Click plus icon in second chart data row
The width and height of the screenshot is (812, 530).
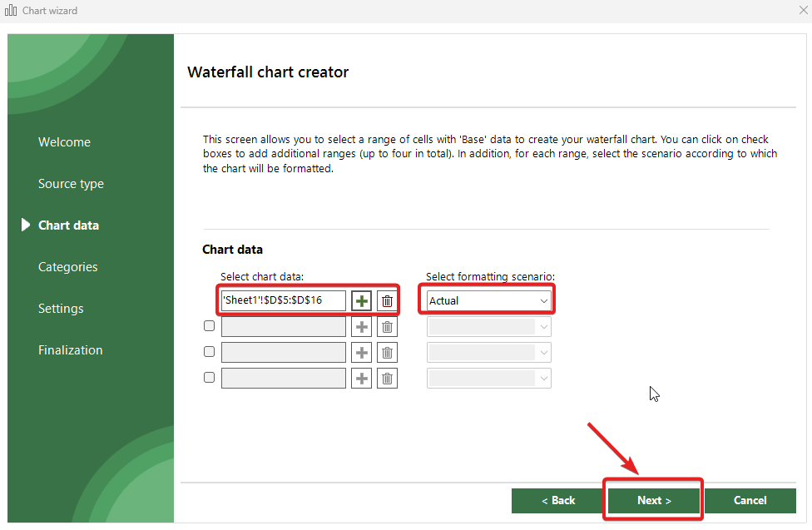(x=361, y=327)
